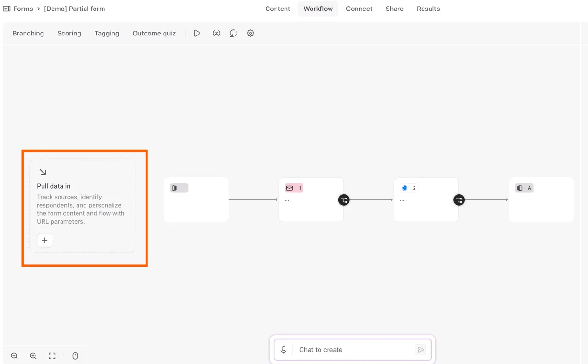The height and width of the screenshot is (364, 588).
Task: Open the Scoring options
Action: point(69,33)
